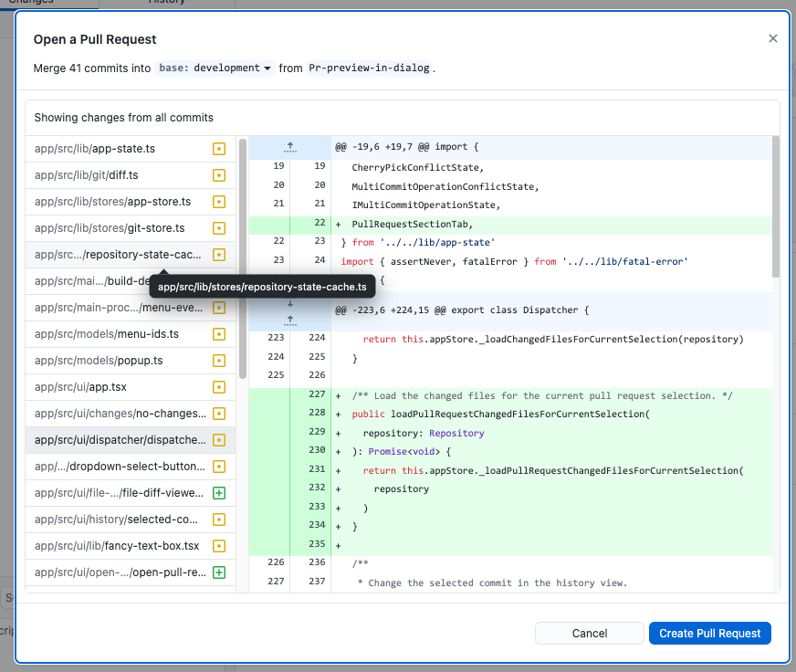Select the history/selected-co... file row
This screenshot has height=672, width=796.
[131, 520]
